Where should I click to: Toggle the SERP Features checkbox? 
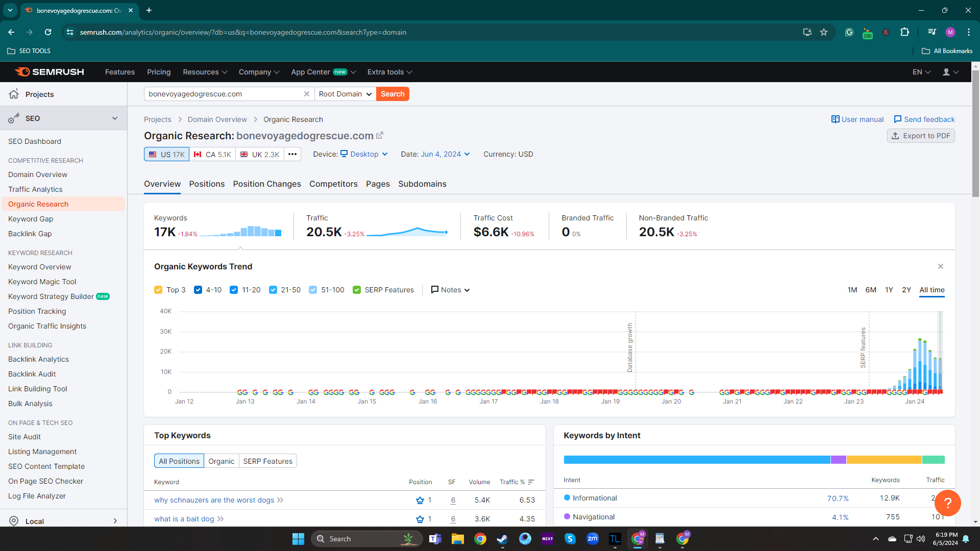[x=357, y=290]
